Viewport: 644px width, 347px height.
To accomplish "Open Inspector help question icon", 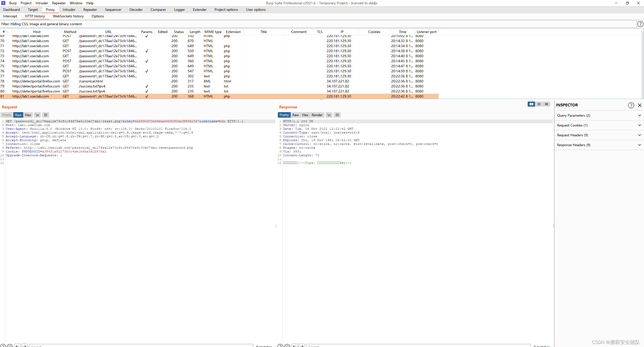I will [x=631, y=105].
